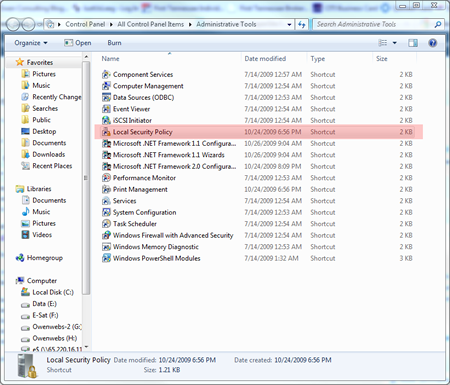Click the Windows PowerShell Modules icon
The height and width of the screenshot is (385, 450).
[x=106, y=258]
